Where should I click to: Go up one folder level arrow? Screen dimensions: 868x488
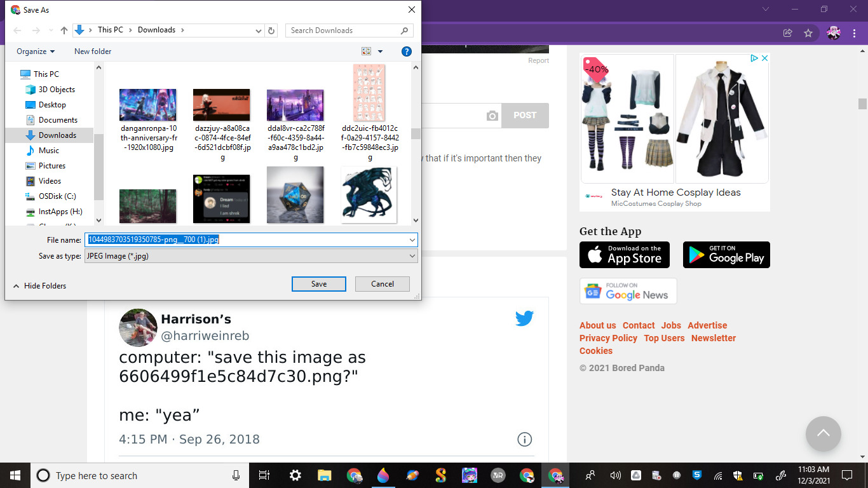click(64, 30)
